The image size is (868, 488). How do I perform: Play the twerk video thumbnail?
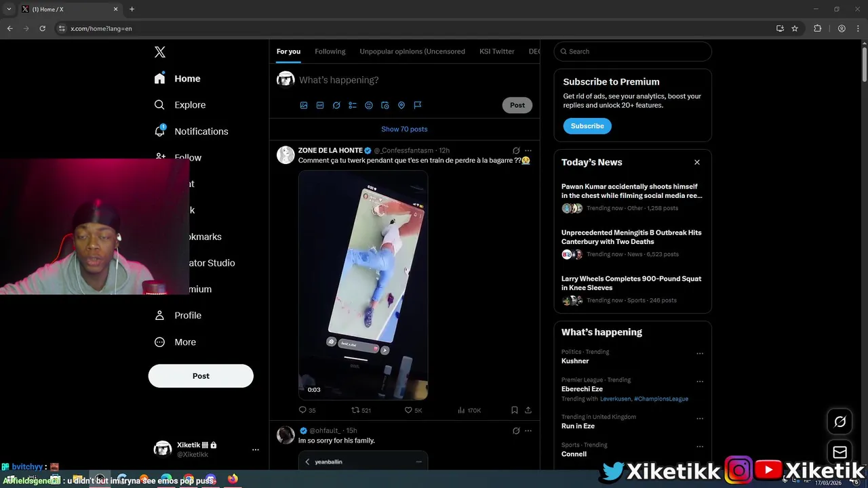363,285
